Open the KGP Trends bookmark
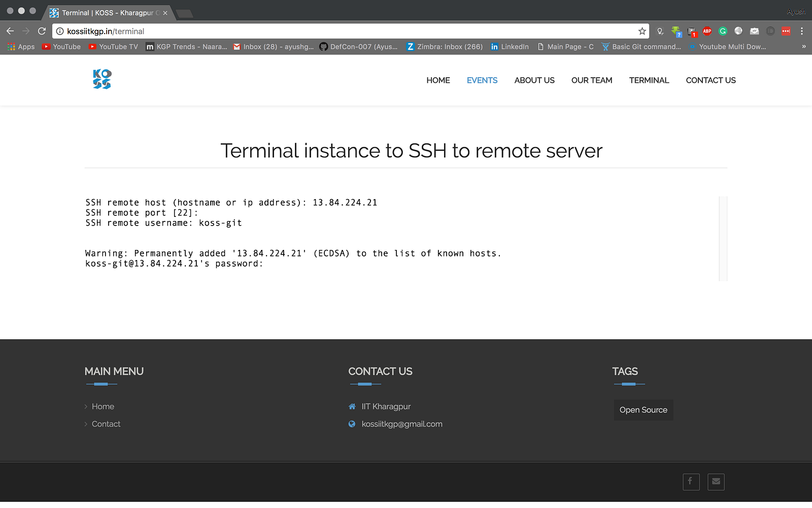The height and width of the screenshot is (508, 812). [x=186, y=47]
